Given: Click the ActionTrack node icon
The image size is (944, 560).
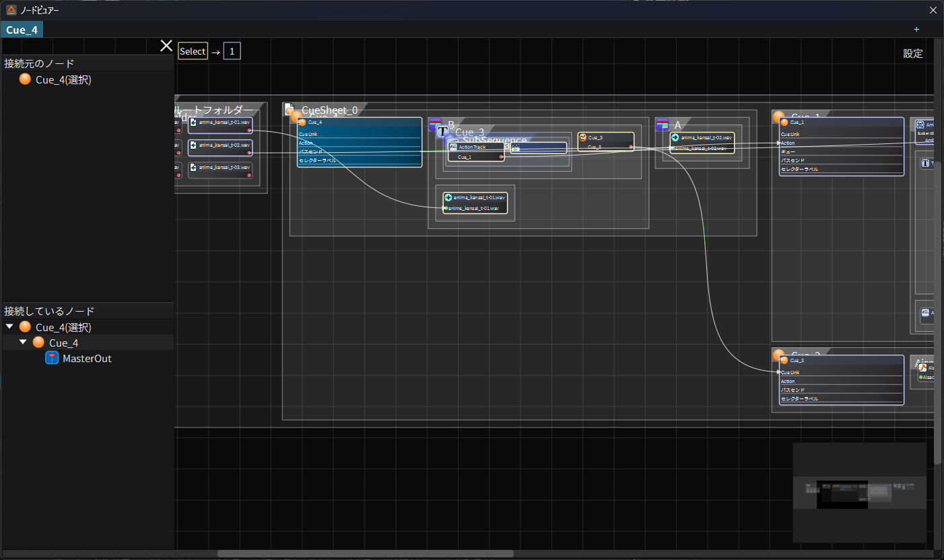Looking at the screenshot, I should [x=453, y=147].
